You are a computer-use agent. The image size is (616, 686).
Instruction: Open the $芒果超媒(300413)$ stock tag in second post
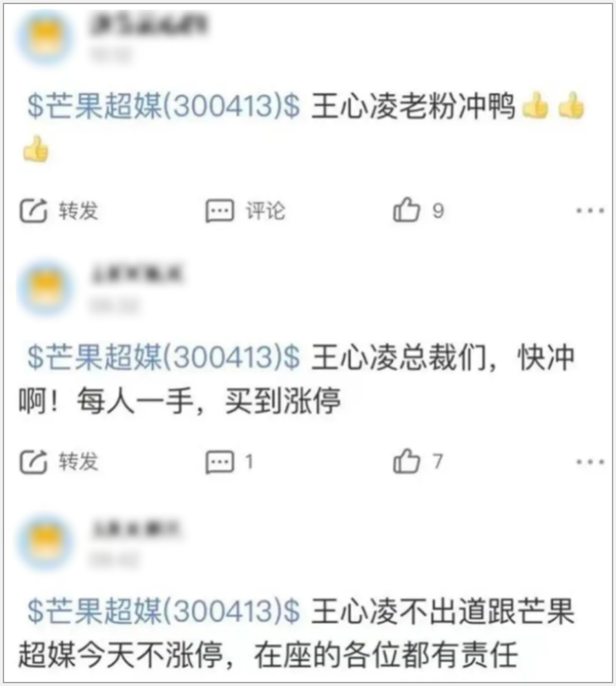(164, 357)
